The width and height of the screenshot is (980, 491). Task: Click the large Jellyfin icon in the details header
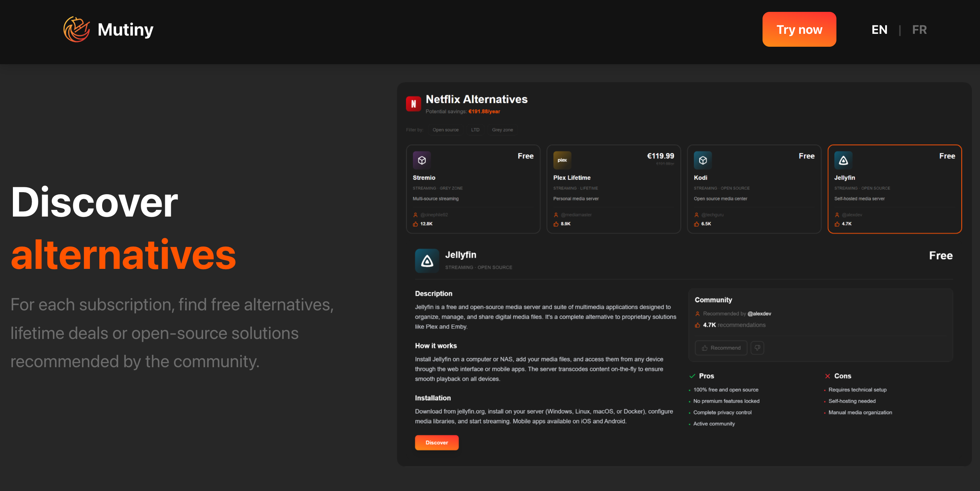pyautogui.click(x=427, y=261)
